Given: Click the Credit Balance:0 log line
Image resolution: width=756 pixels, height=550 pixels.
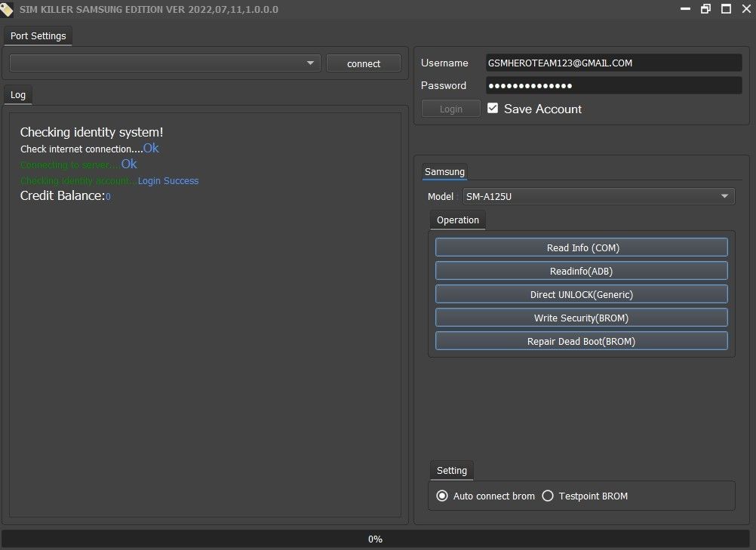Looking at the screenshot, I should point(65,195).
